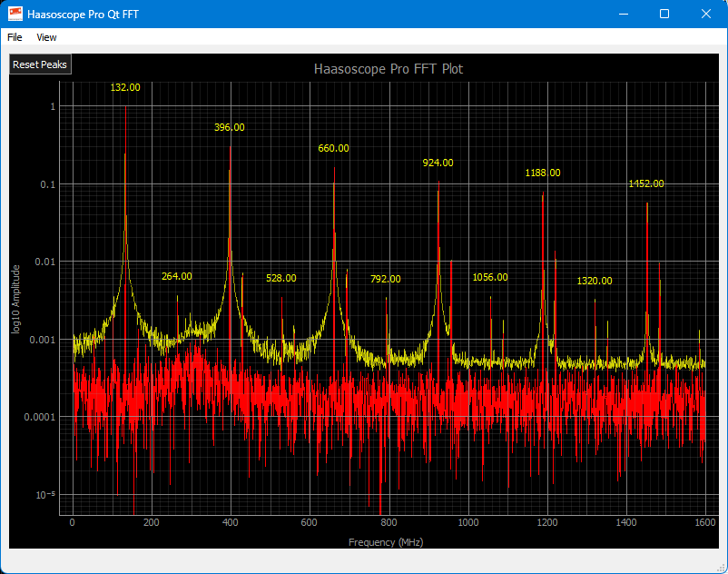Click the log10 Amplitude axis label
728x574 pixels.
(x=15, y=299)
